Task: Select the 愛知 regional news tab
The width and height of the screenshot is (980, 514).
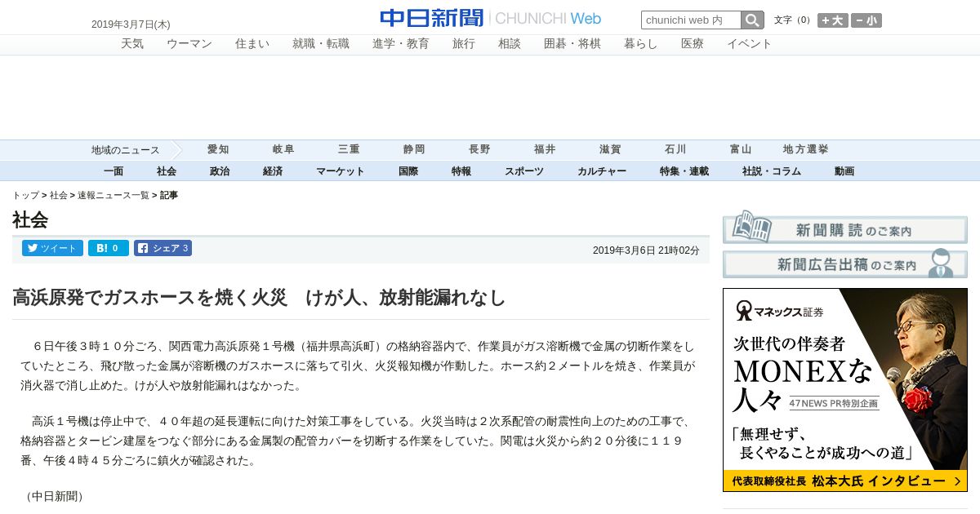Action: 218,149
